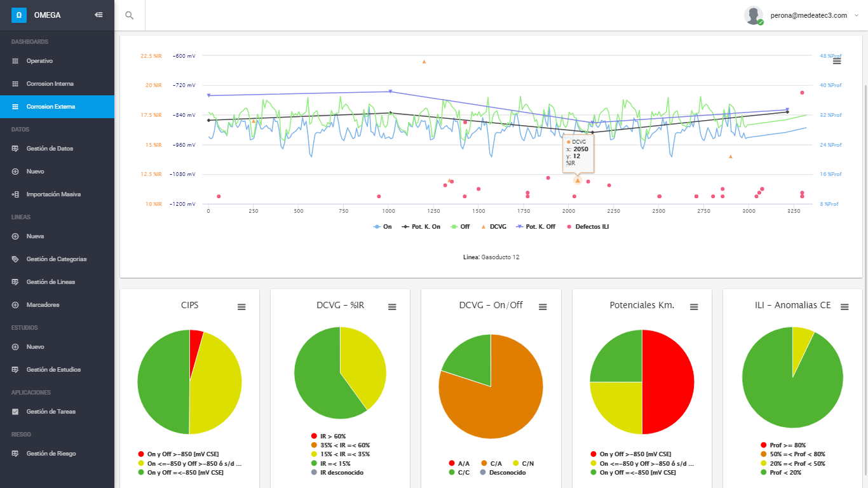Open the DCVG - %IR chart menu
This screenshot has height=488, width=868.
click(x=392, y=307)
